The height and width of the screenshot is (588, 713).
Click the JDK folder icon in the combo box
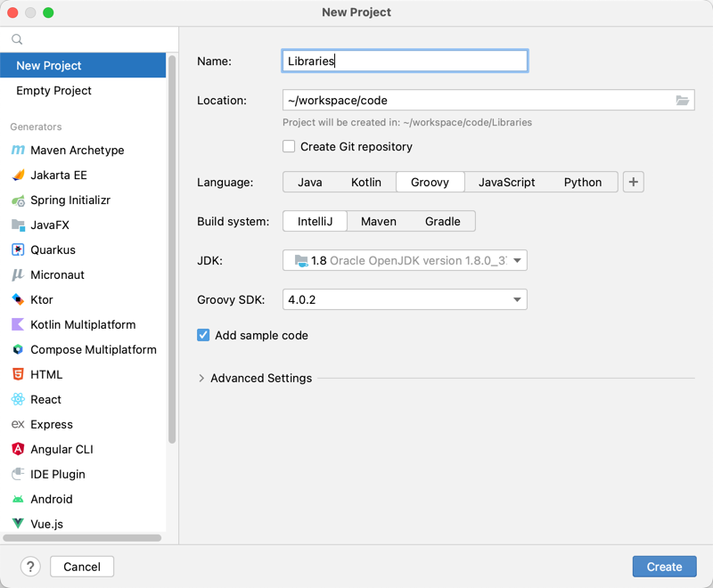[x=301, y=261]
